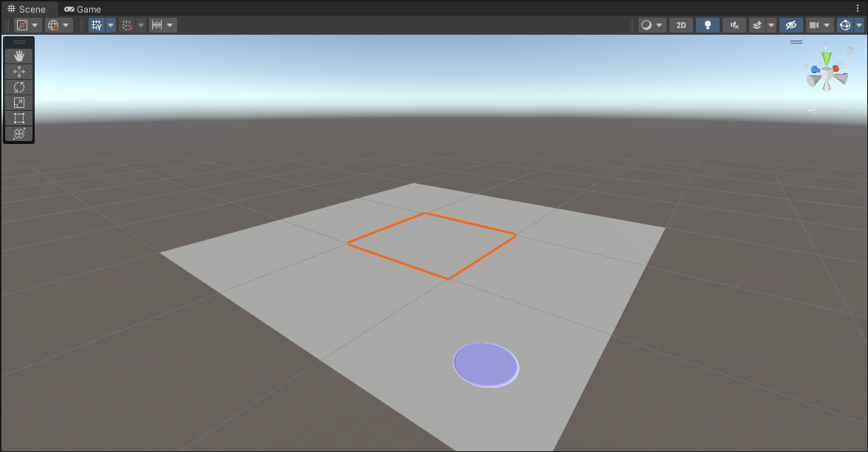868x452 pixels.
Task: Select the Scale tool
Action: 19,103
